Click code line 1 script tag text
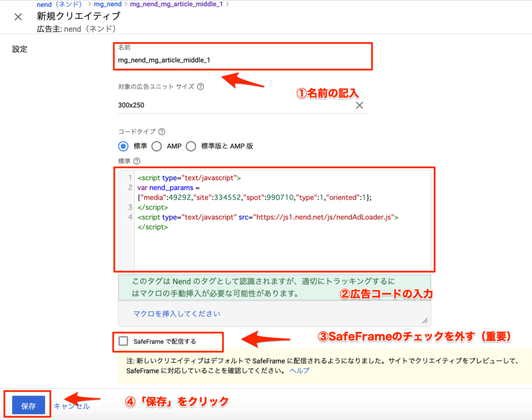This screenshot has height=420, width=532. pos(189,178)
